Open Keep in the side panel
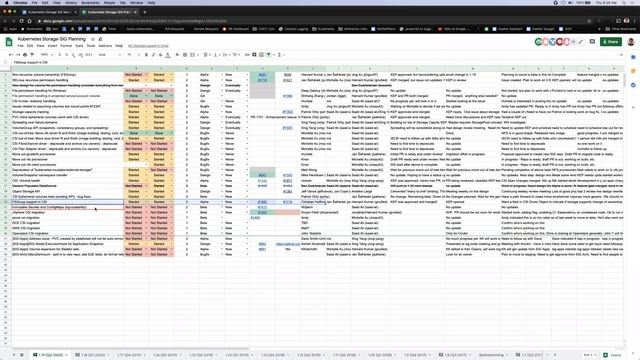Screen dimensions: 640x360 633,71
